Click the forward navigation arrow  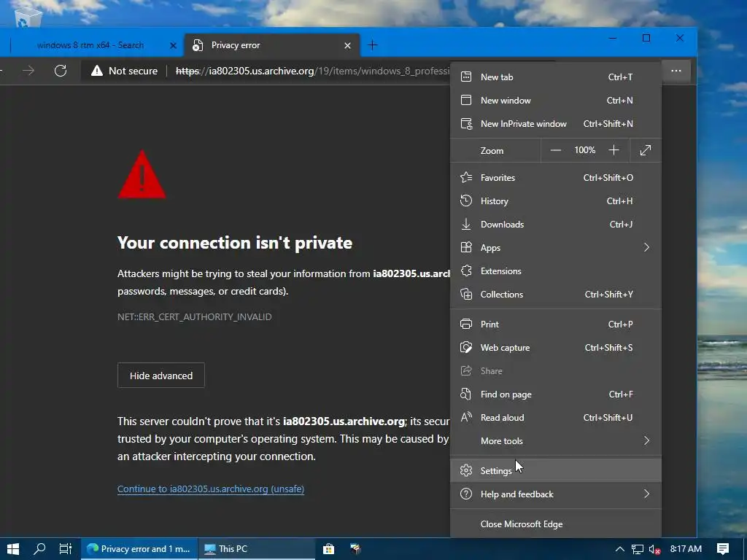tap(28, 71)
